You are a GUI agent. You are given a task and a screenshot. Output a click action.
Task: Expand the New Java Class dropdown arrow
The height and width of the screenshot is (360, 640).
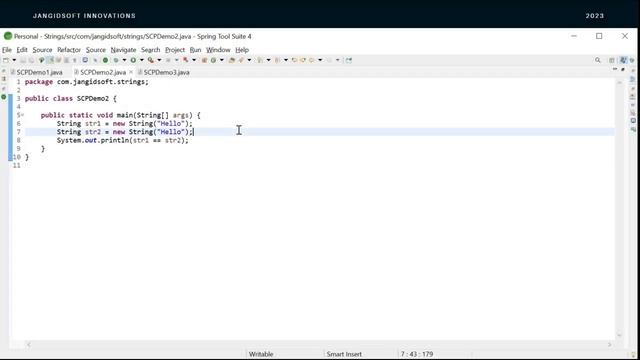pyautogui.click(x=222, y=60)
